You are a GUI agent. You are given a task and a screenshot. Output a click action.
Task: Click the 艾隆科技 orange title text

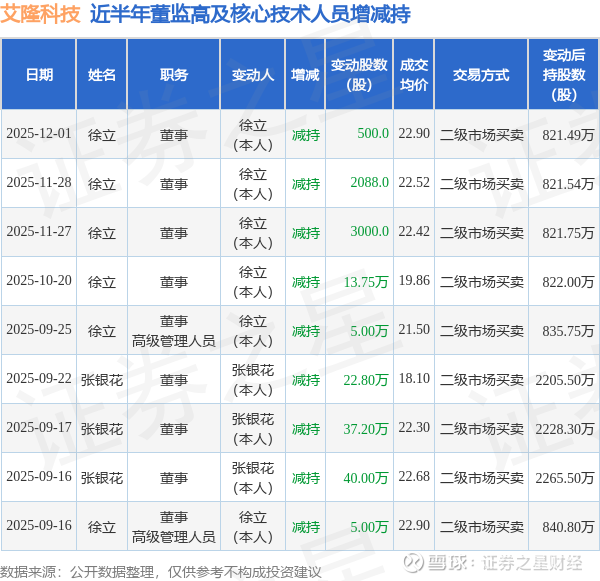coord(40,14)
